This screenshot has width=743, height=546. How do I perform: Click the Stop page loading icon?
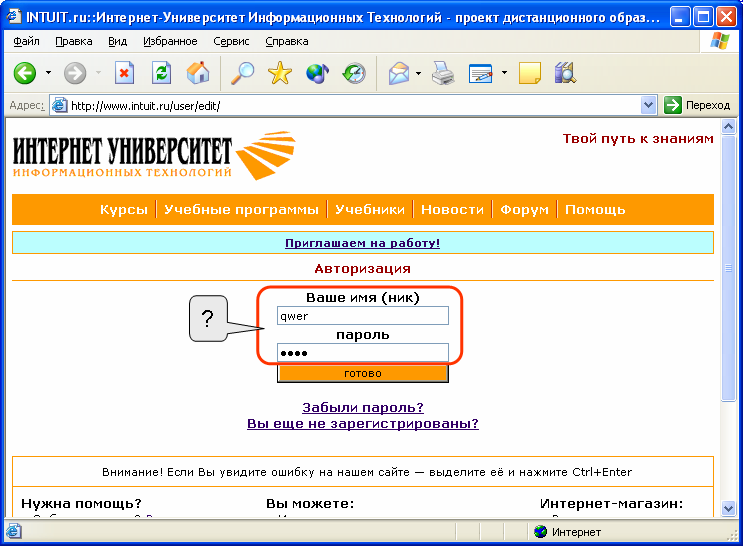click(x=124, y=73)
